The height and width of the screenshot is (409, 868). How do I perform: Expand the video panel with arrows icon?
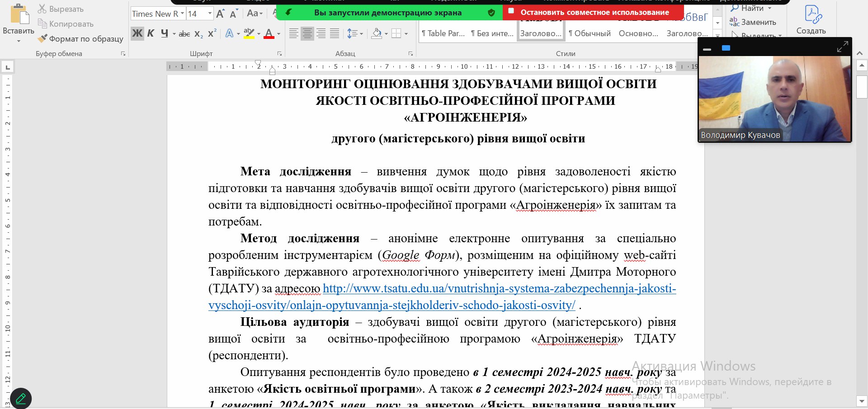point(842,47)
